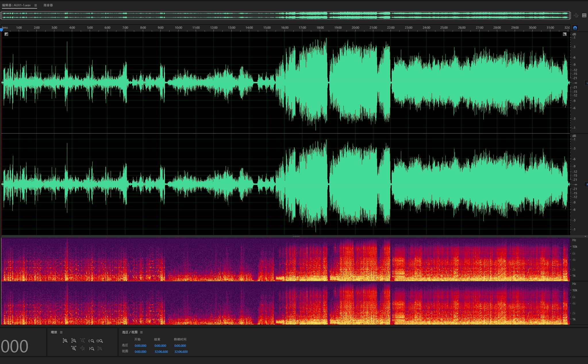Click the Zoom In (Time) icon

pyautogui.click(x=74, y=348)
